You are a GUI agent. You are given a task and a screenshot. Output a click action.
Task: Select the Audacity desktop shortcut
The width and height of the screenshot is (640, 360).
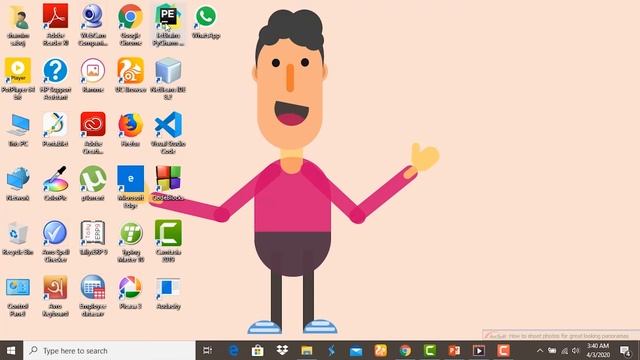[168, 287]
